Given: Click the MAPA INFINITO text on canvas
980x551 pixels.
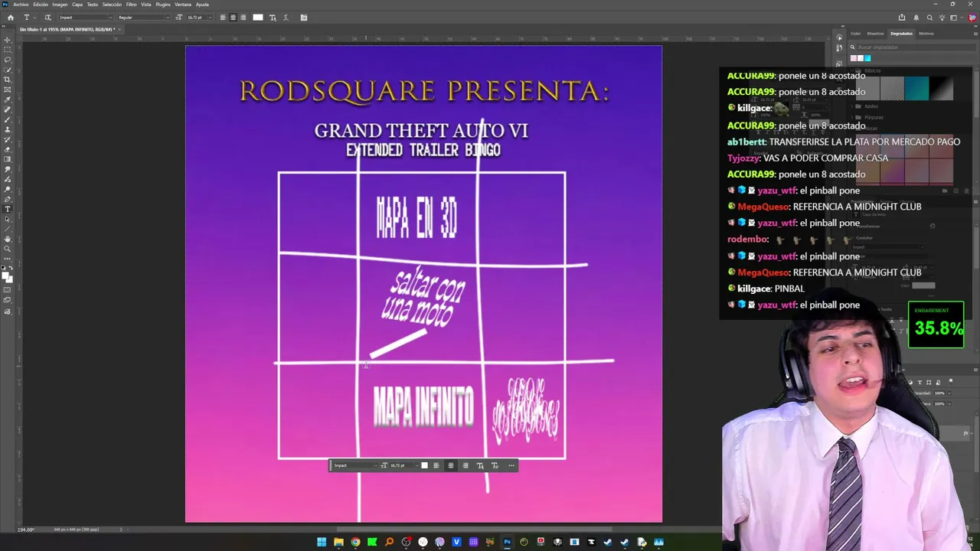Looking at the screenshot, I should [423, 406].
